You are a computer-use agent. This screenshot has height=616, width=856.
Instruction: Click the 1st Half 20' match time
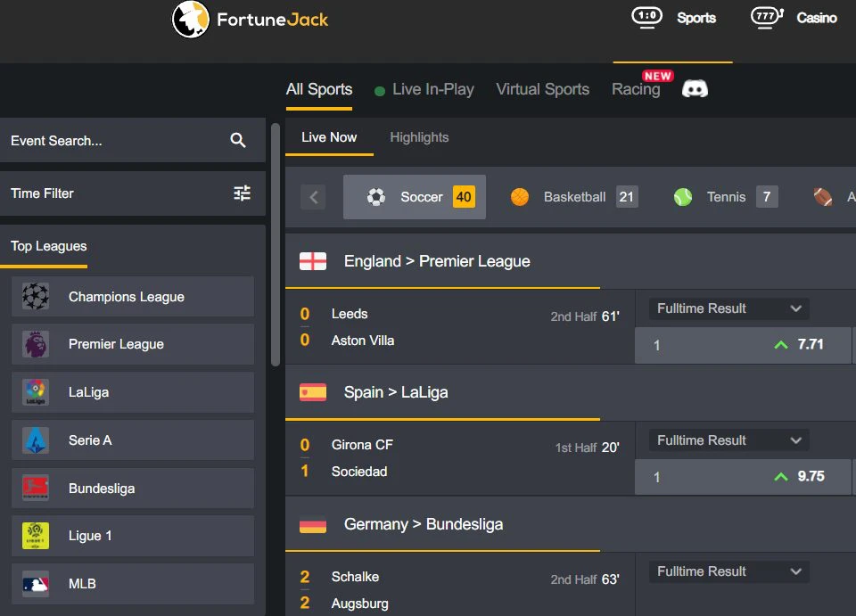[587, 448]
